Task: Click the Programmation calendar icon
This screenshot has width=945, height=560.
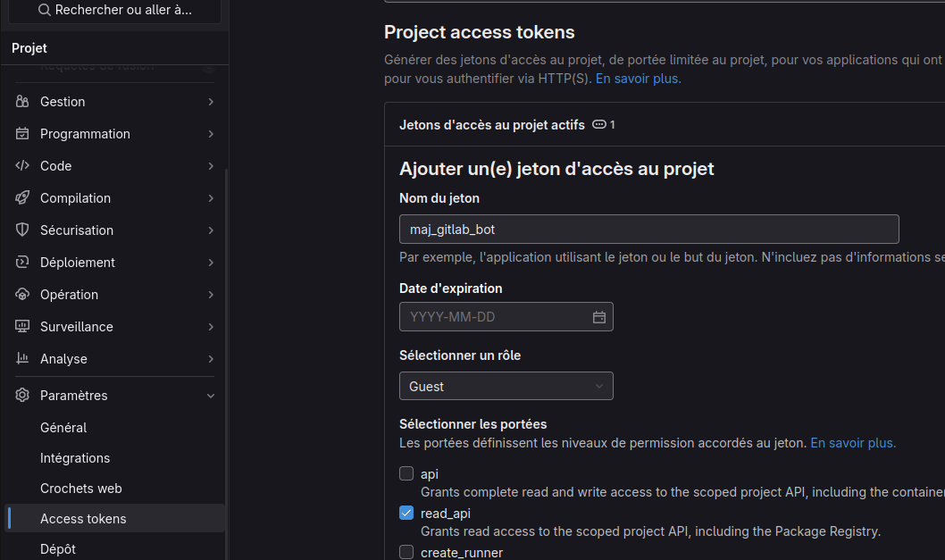Action: click(22, 133)
